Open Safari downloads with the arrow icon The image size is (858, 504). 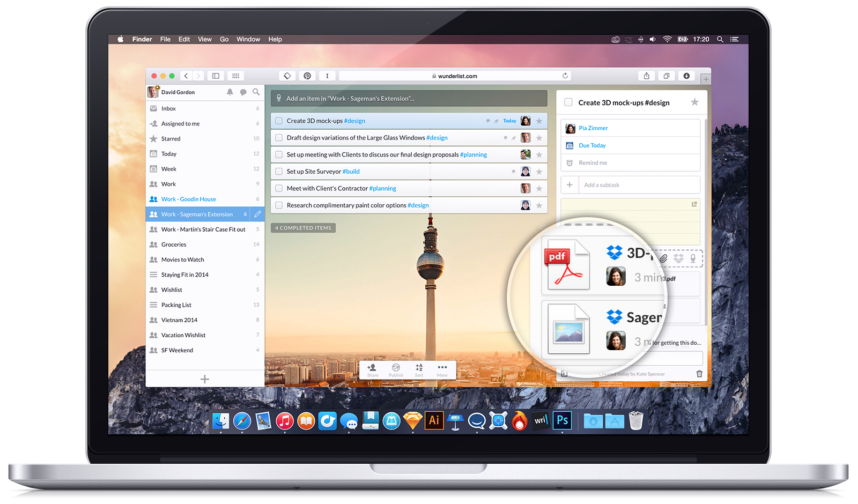pyautogui.click(x=686, y=76)
